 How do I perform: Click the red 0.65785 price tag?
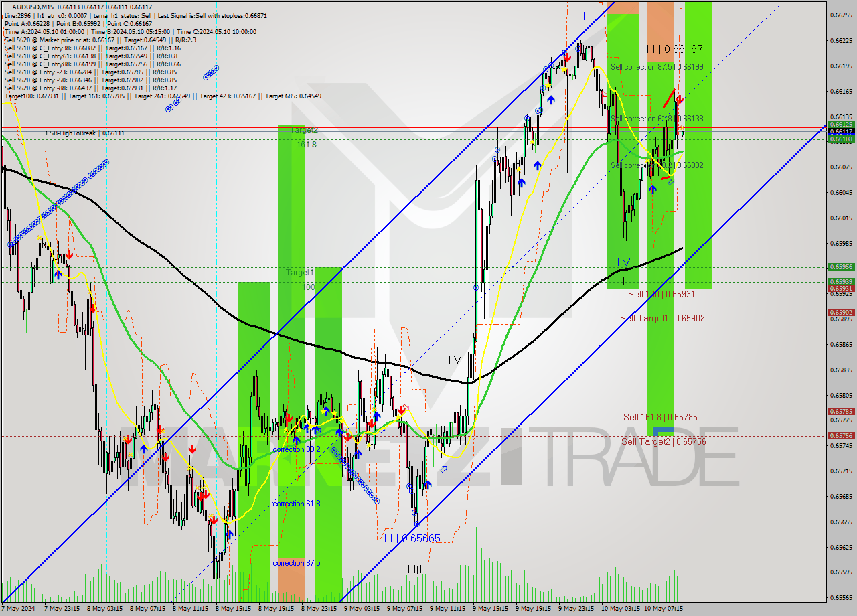pyautogui.click(x=841, y=411)
